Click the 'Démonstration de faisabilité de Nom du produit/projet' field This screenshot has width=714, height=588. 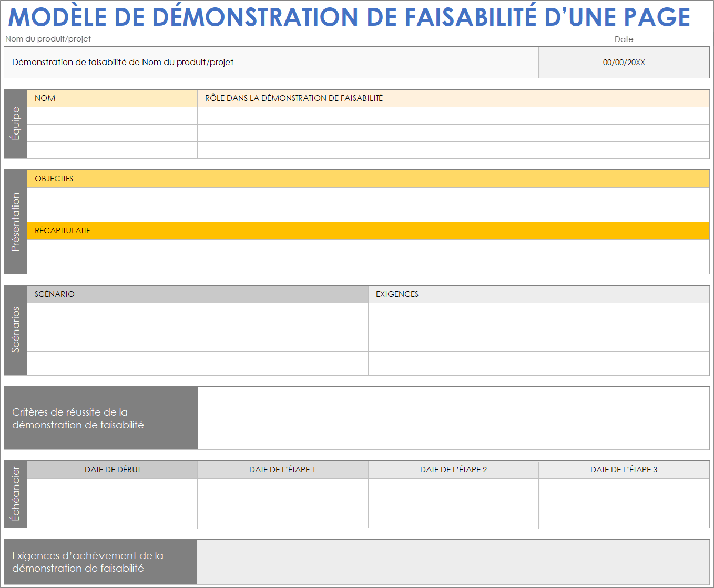pos(271,63)
